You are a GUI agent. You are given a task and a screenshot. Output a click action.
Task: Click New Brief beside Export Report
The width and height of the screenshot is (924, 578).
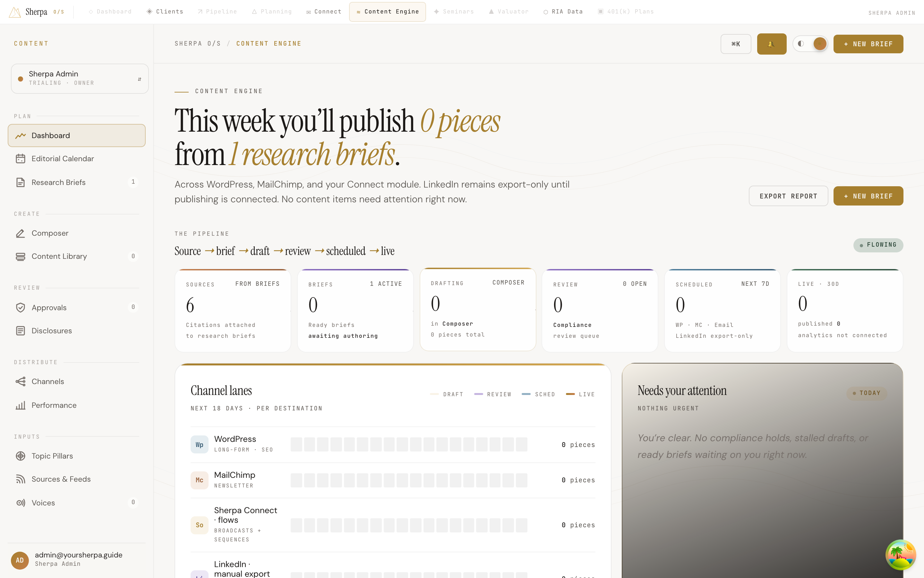[x=868, y=196]
